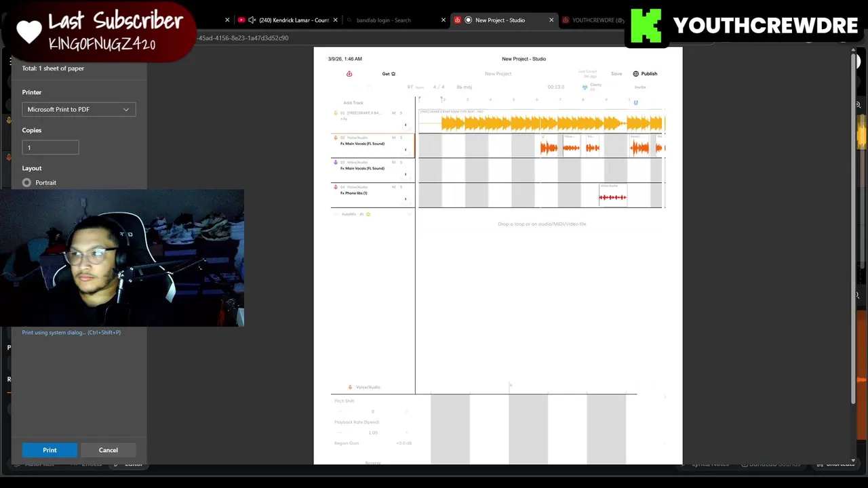
Task: Mute the Kendrick Lamar tab via speaker icon
Action: (252, 20)
